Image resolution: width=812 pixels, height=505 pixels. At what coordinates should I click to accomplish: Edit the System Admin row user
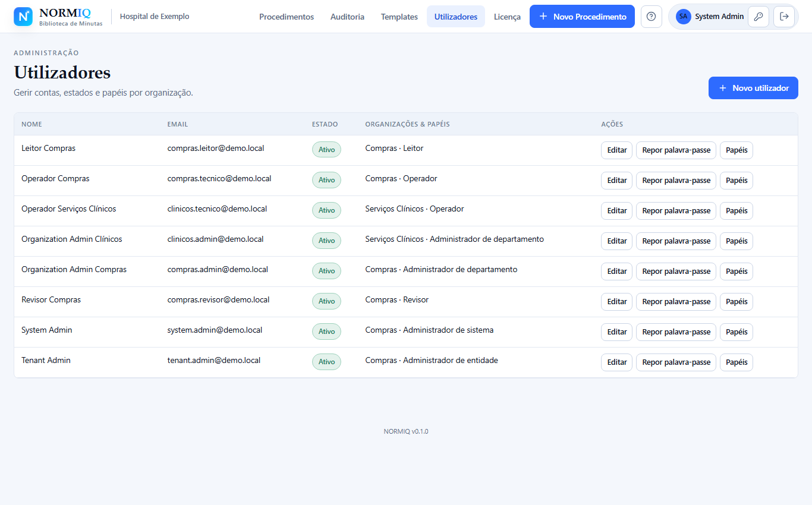point(616,332)
